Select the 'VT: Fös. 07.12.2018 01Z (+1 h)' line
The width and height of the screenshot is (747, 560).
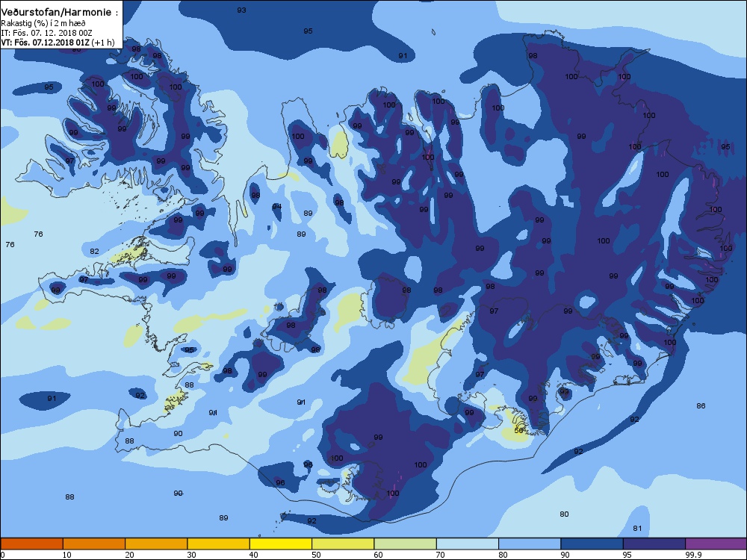[58, 43]
